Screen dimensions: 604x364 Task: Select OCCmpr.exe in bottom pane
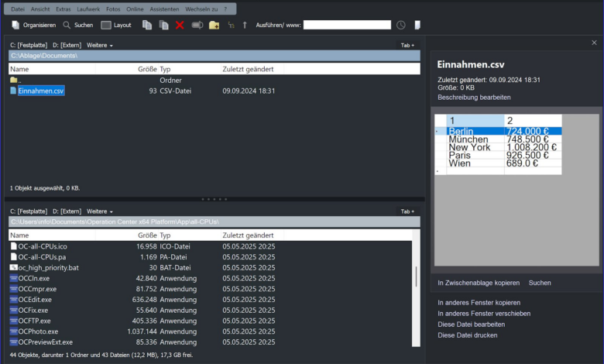(x=37, y=289)
